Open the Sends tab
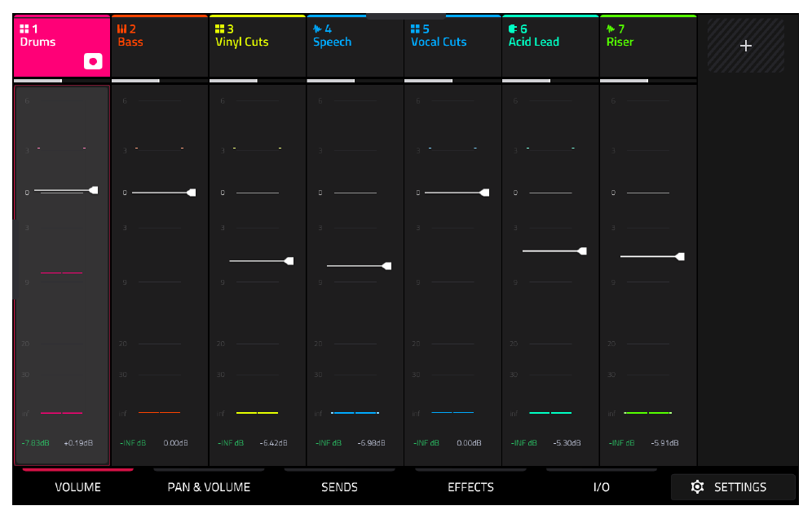 point(340,487)
